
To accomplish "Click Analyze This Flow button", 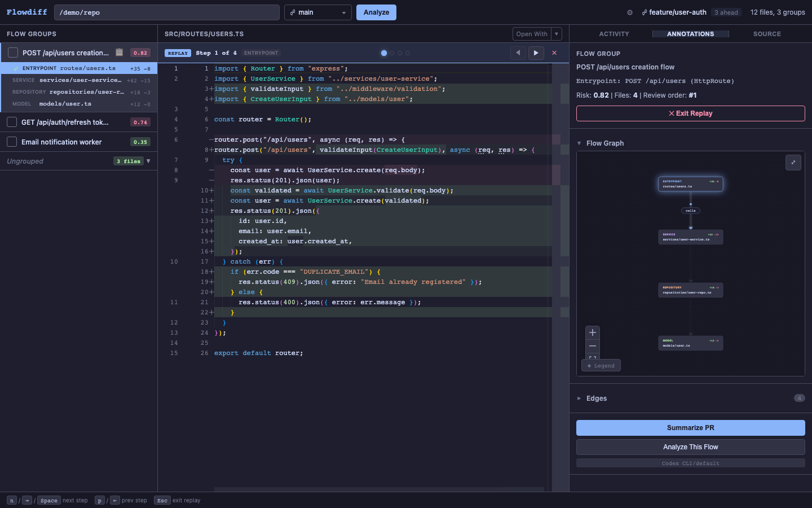I will tap(690, 447).
